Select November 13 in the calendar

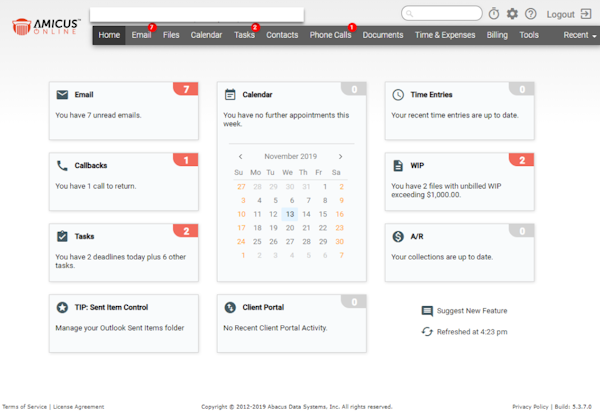click(x=290, y=214)
